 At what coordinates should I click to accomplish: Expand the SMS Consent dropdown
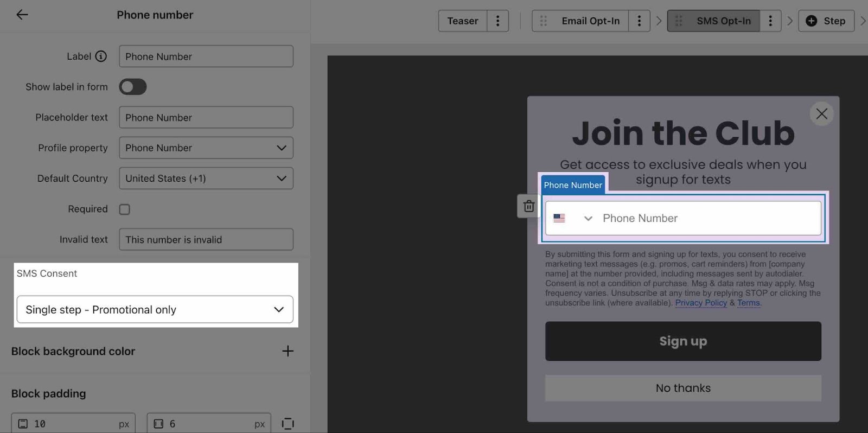(x=155, y=310)
